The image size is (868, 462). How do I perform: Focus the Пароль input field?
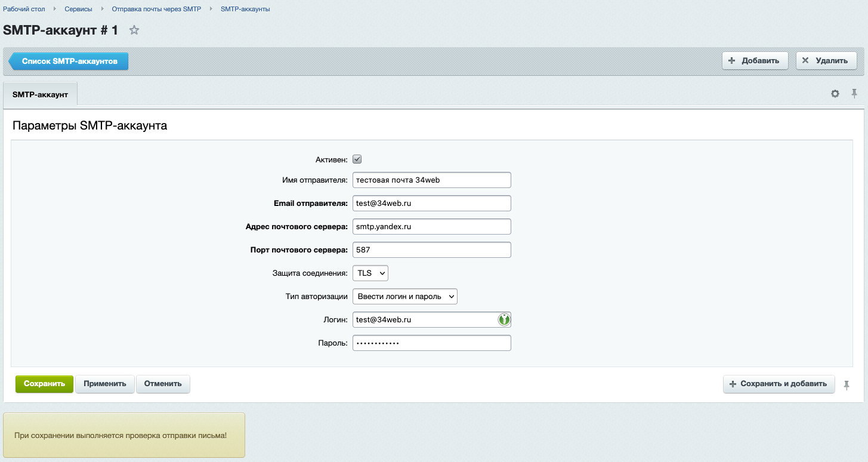tap(432, 343)
